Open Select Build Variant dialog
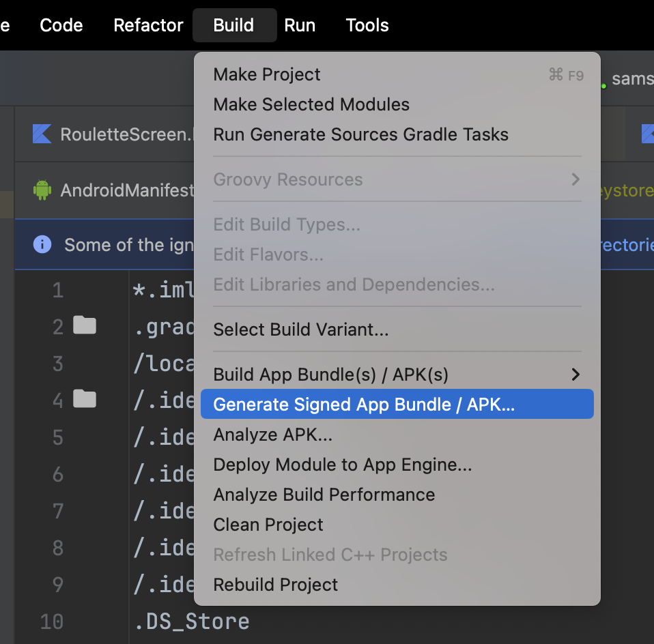Screen dimensions: 654x644 [x=301, y=330]
